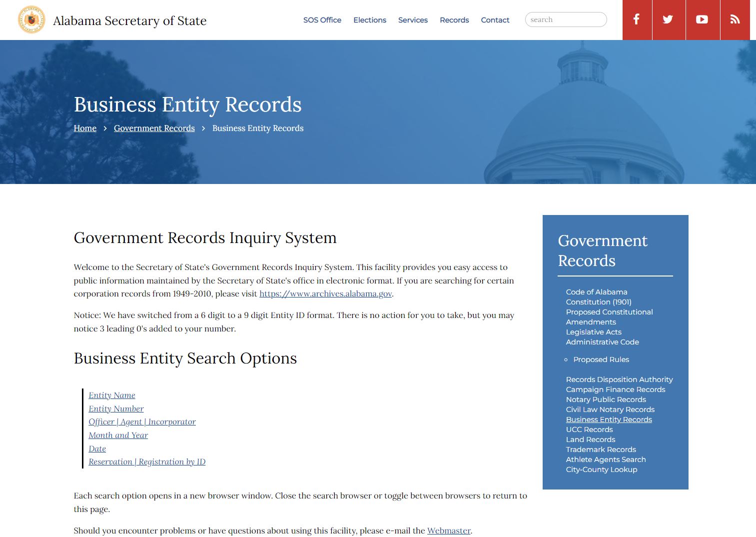Open Records Disposition Authority link

620,379
